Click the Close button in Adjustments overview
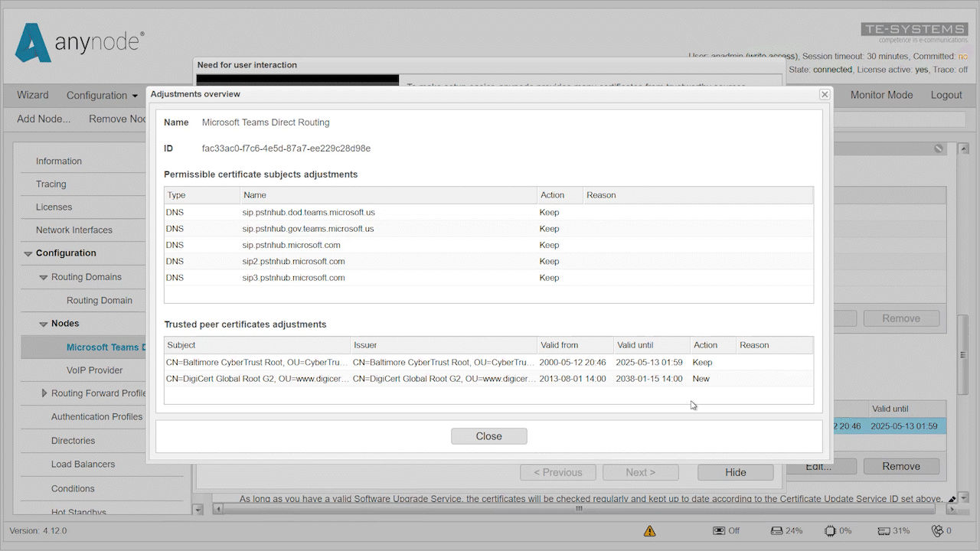The width and height of the screenshot is (980, 551). (489, 436)
